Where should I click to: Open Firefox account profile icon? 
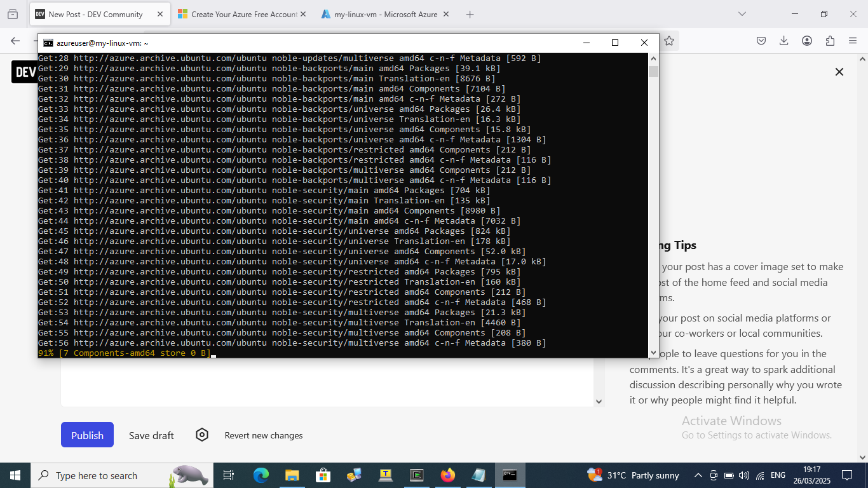(x=807, y=41)
